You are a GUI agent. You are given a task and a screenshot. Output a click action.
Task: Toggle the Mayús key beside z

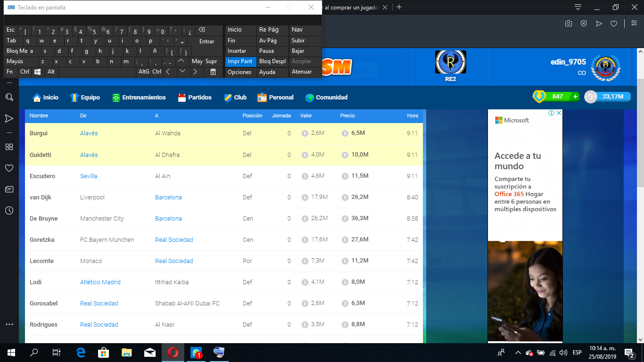pyautogui.click(x=21, y=61)
